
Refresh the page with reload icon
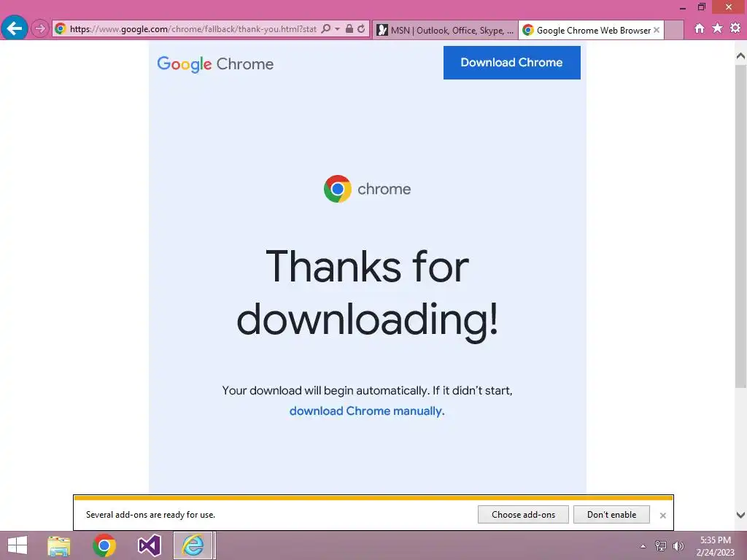[x=362, y=29]
